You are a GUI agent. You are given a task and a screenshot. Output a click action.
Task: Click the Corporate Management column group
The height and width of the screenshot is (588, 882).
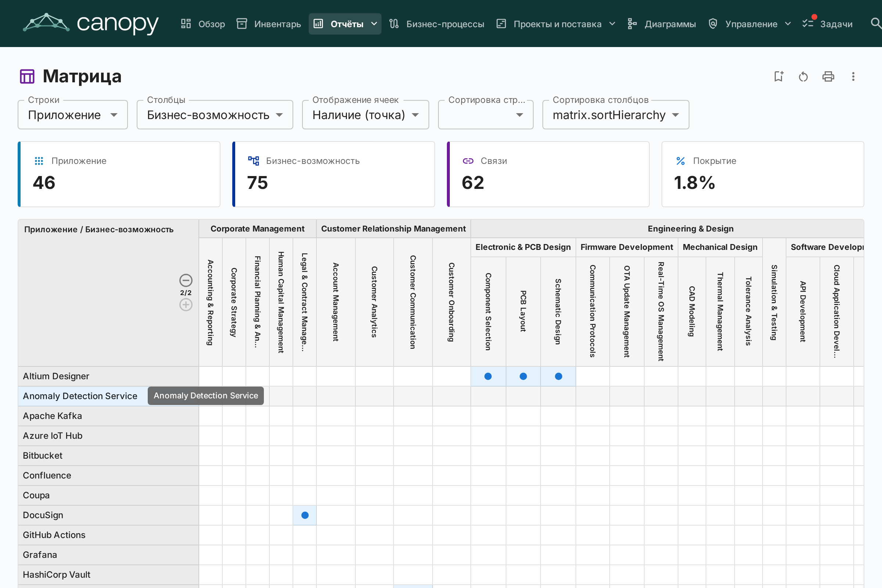coord(257,229)
